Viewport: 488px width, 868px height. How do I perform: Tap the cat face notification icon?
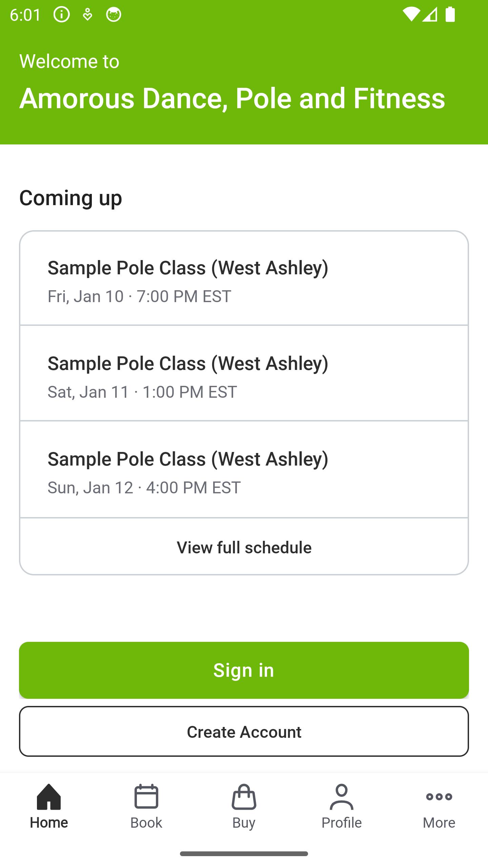coord(114,15)
